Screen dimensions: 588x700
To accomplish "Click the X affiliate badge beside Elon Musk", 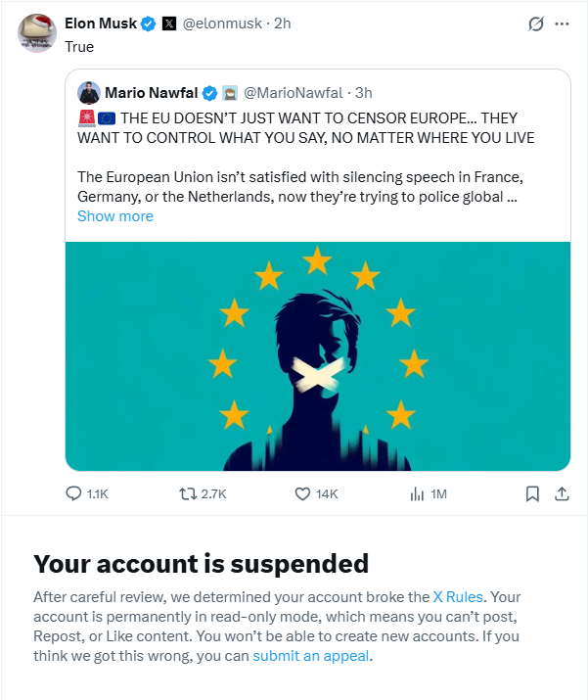I will [x=168, y=23].
